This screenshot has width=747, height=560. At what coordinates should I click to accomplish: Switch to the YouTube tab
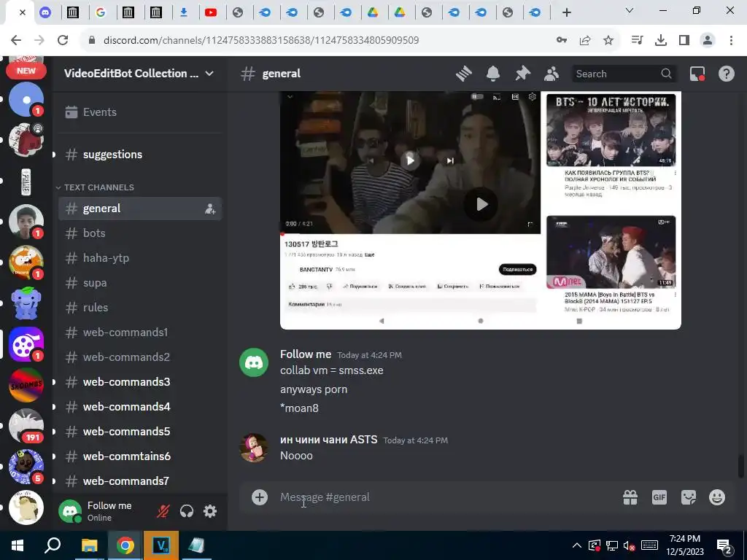(211, 12)
